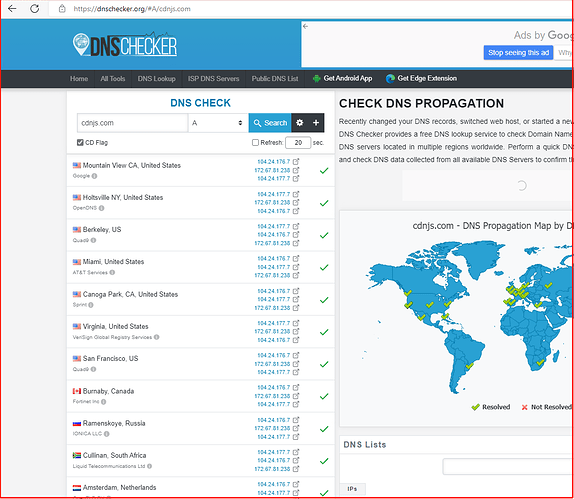
Task: Click Get Edge Extension link
Action: [x=421, y=78]
